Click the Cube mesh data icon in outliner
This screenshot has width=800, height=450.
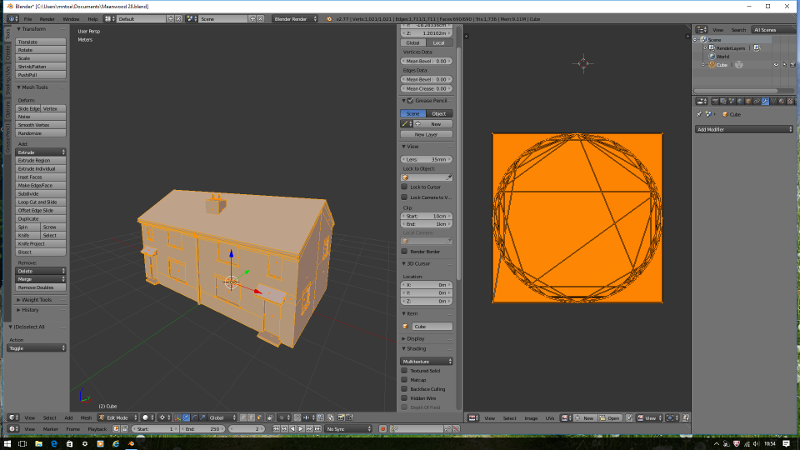click(739, 65)
